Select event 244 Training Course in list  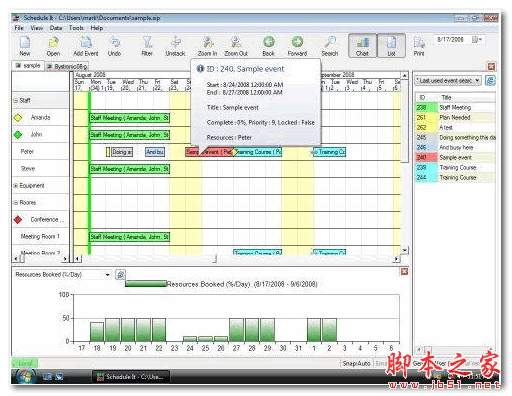455,177
